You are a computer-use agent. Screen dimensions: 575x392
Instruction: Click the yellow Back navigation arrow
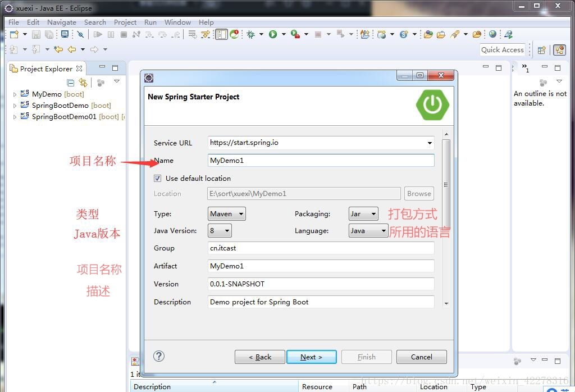pos(72,49)
